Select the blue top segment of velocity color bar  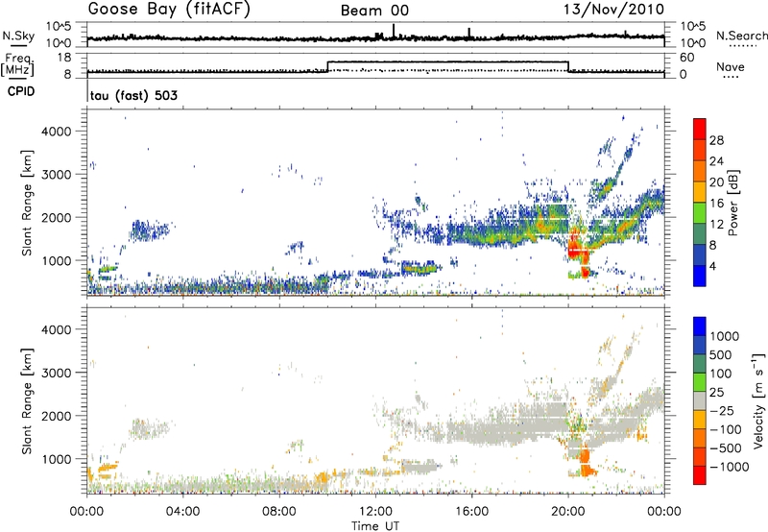pos(700,326)
